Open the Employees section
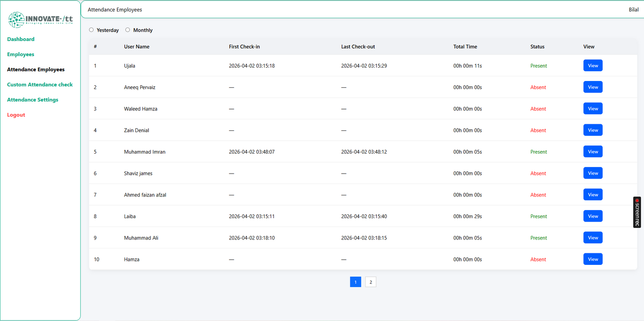The height and width of the screenshot is (321, 644). (21, 54)
